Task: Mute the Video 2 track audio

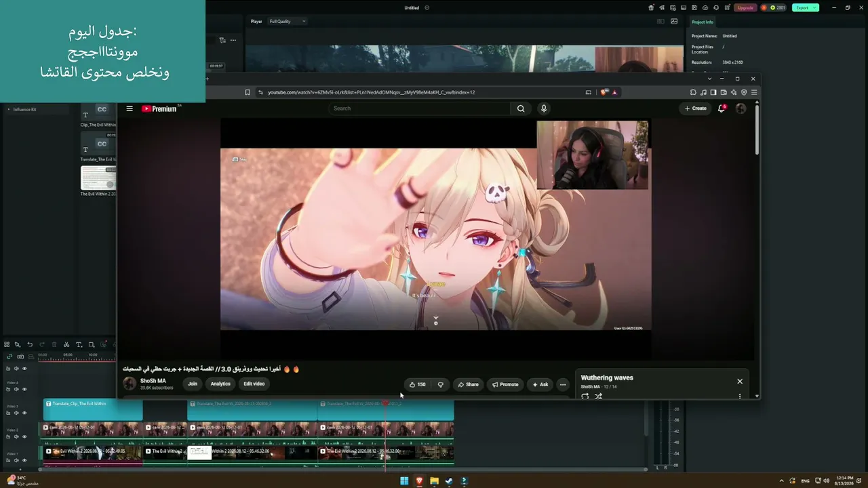Action: click(x=16, y=436)
